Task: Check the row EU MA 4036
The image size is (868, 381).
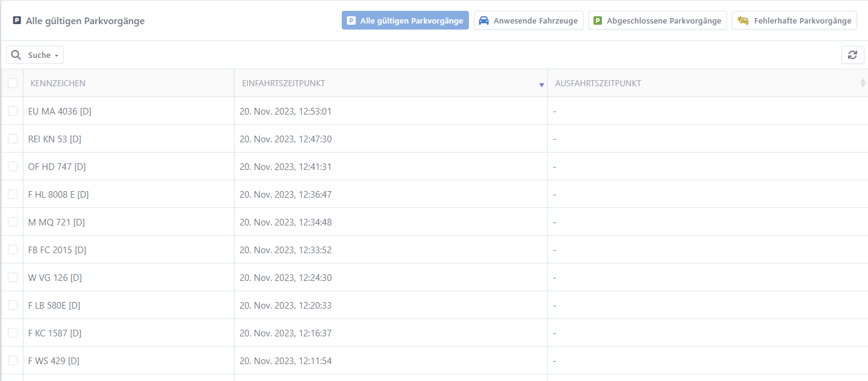Action: 13,111
